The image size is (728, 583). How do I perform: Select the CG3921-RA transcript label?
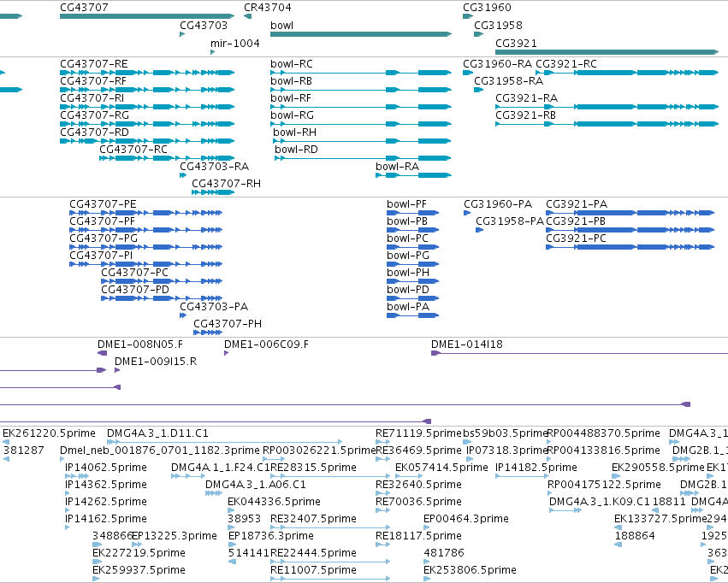coord(526,98)
